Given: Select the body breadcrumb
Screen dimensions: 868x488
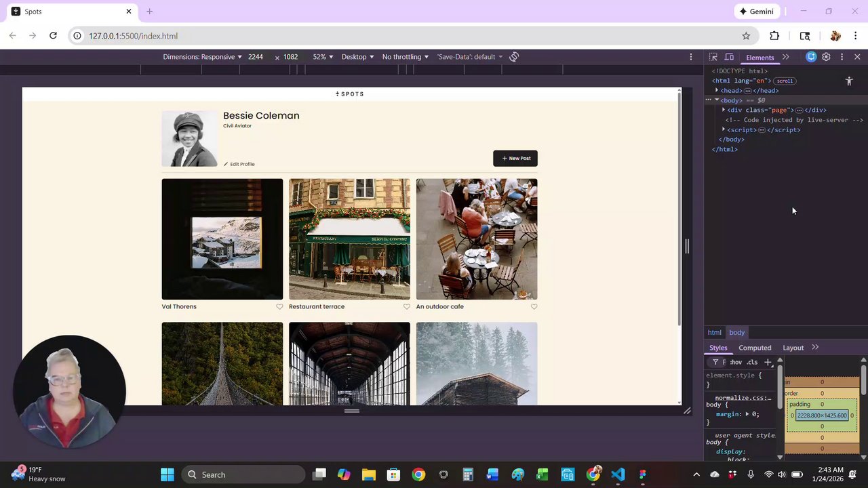Looking at the screenshot, I should (737, 333).
